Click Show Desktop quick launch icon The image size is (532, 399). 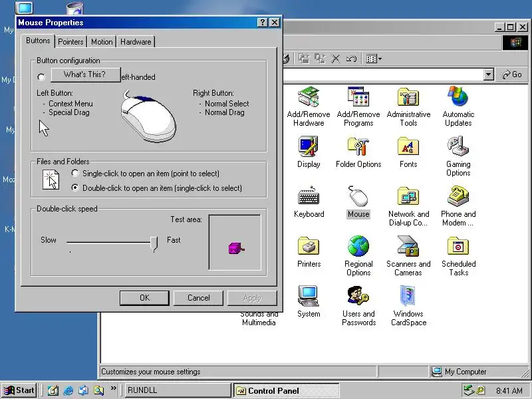[x=53, y=390]
